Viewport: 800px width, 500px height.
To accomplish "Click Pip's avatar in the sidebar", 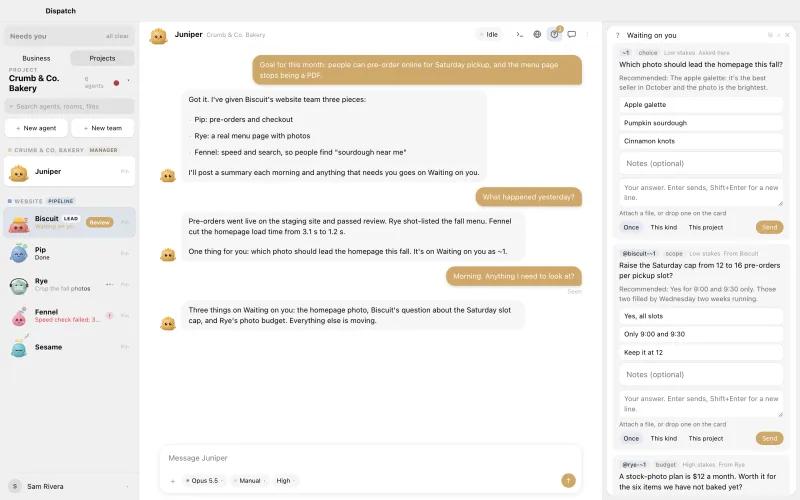I will tap(19, 253).
